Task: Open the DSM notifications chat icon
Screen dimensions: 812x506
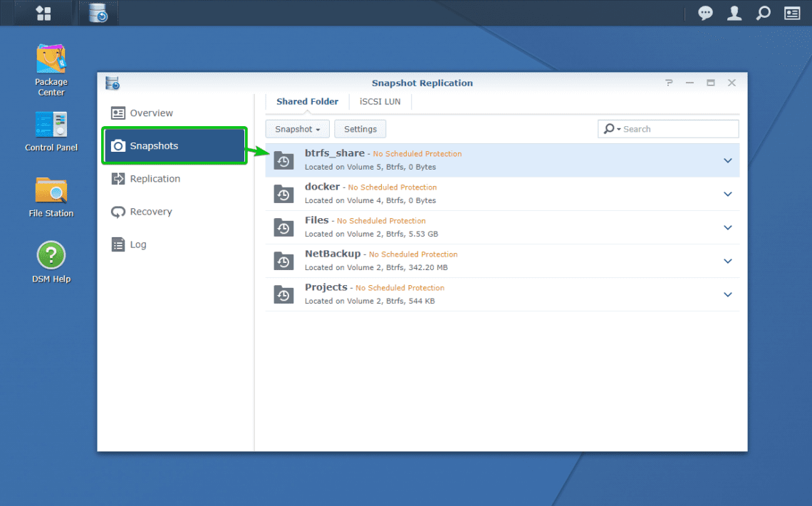Action: point(705,13)
